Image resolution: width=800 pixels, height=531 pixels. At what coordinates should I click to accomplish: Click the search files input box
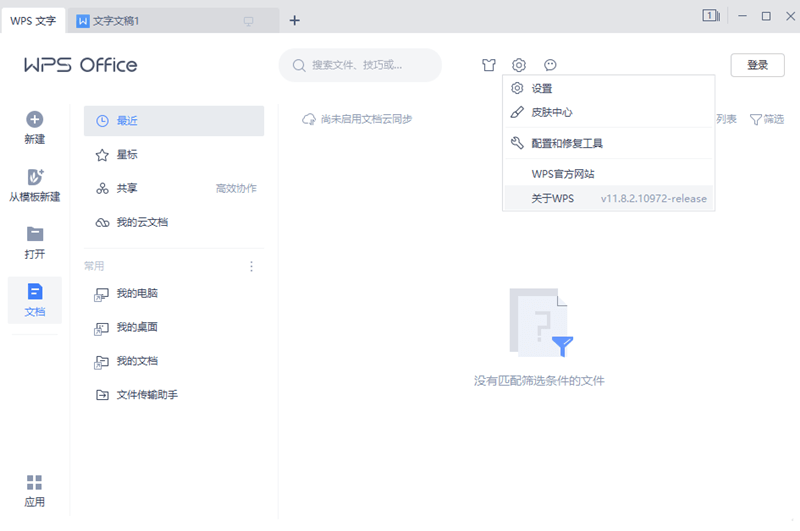point(360,66)
